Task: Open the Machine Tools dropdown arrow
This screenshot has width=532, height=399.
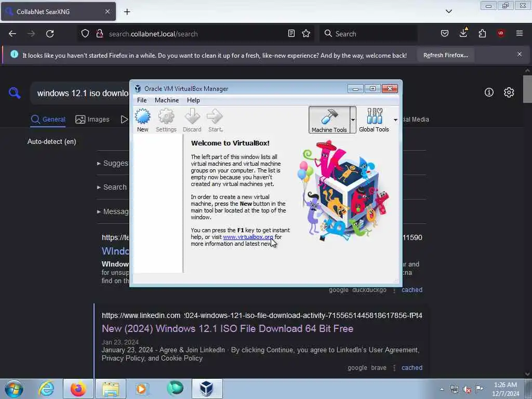Action: point(353,120)
